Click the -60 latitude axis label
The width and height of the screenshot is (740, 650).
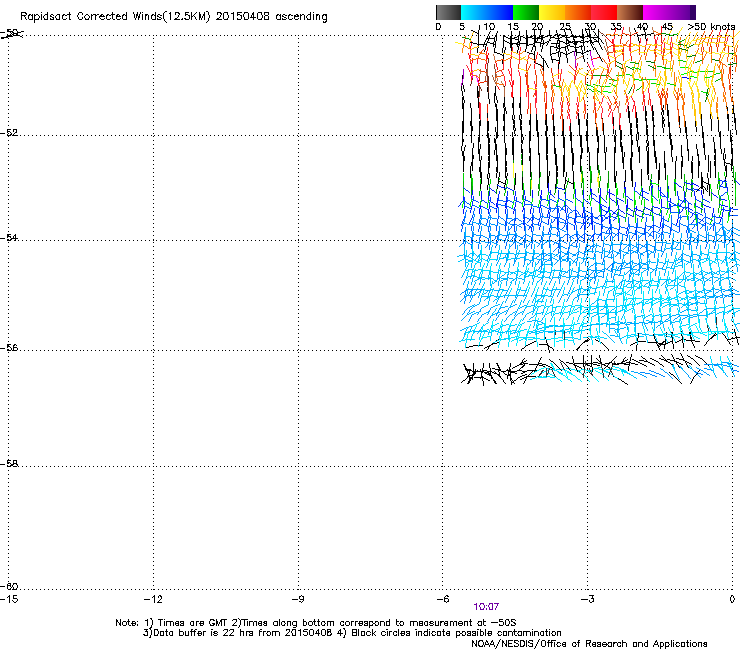(x=9, y=586)
